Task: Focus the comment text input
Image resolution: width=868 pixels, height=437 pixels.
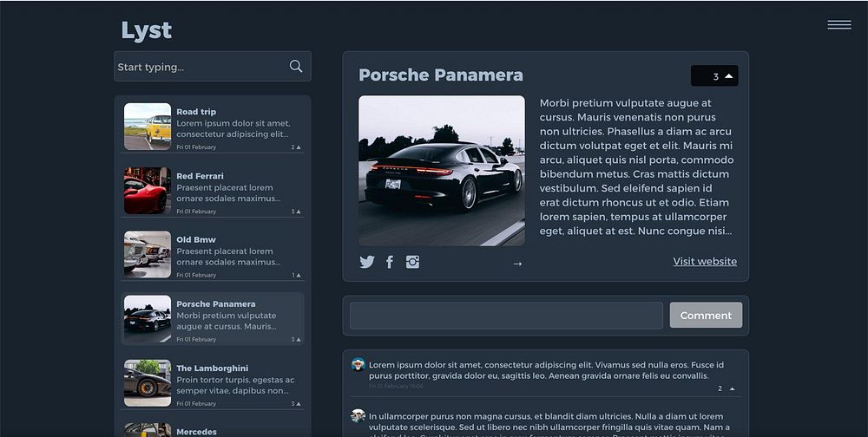Action: (506, 316)
